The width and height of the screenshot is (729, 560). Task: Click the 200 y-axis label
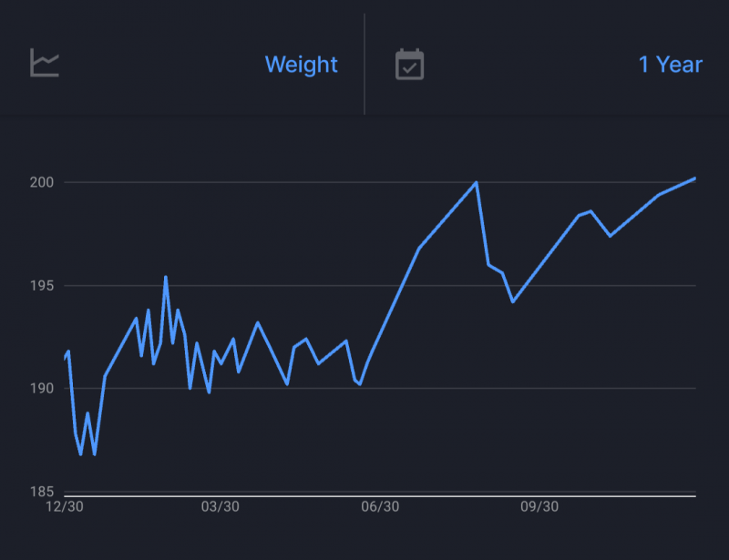43,183
